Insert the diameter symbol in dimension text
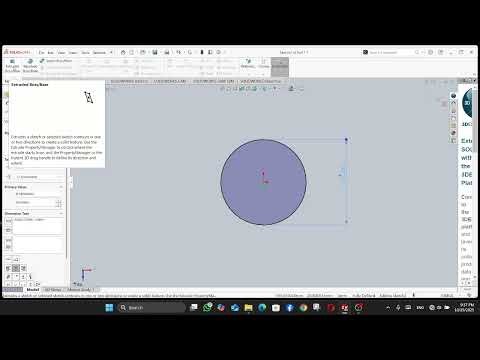The image size is (480, 360). 8,277
